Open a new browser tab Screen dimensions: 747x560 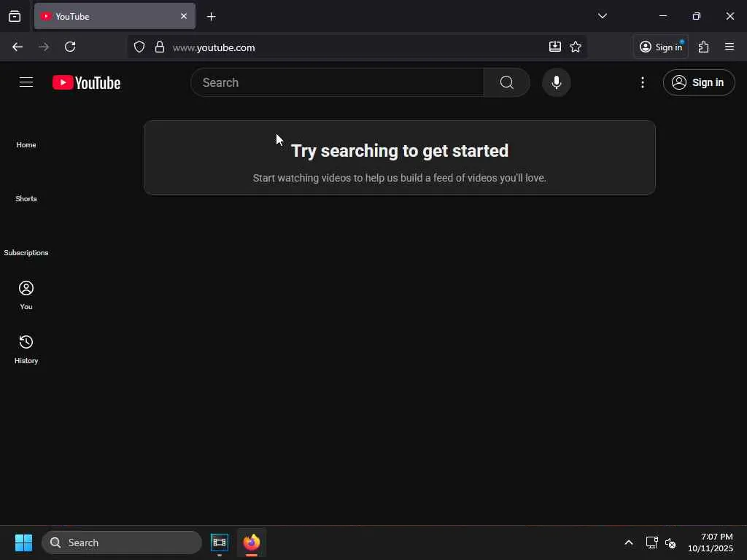point(212,17)
